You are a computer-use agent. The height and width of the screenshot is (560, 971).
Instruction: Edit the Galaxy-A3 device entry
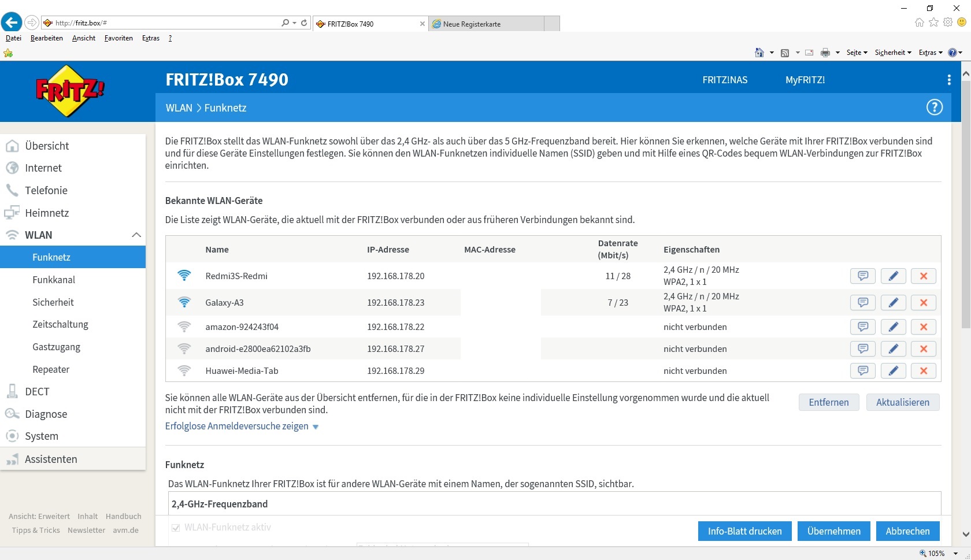(x=893, y=303)
